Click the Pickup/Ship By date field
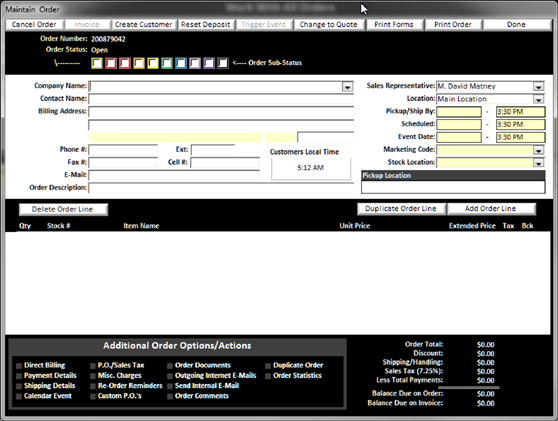The width and height of the screenshot is (558, 421). pos(459,112)
